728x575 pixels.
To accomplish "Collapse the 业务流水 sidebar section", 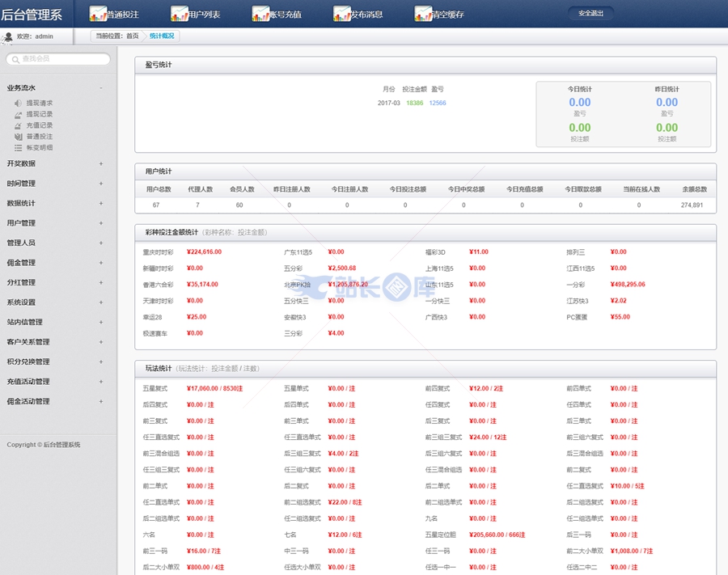I will tap(101, 88).
